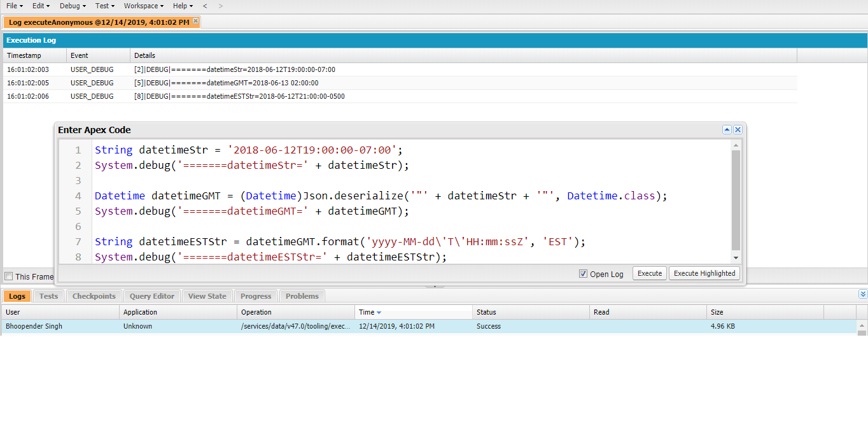Viewport: 868px width, 428px height.
Task: Toggle the This Frame checkbox
Action: [8, 276]
